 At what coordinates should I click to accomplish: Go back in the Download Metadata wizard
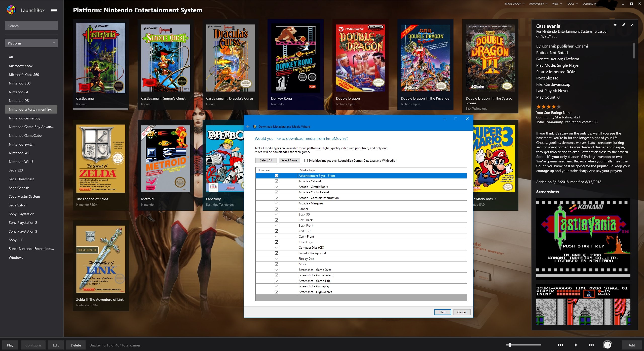248,126
